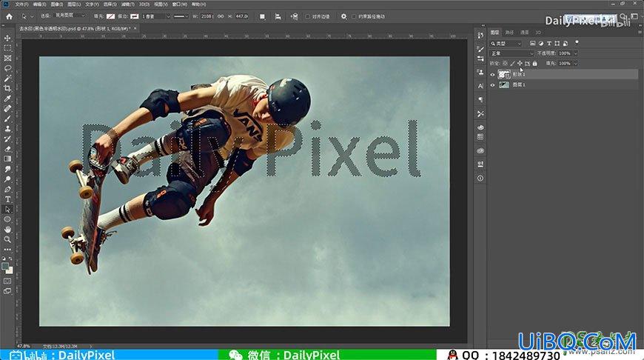Screen dimensions: 644x360
Task: Select the Rectangular Marquee tool
Action: (x=7, y=48)
